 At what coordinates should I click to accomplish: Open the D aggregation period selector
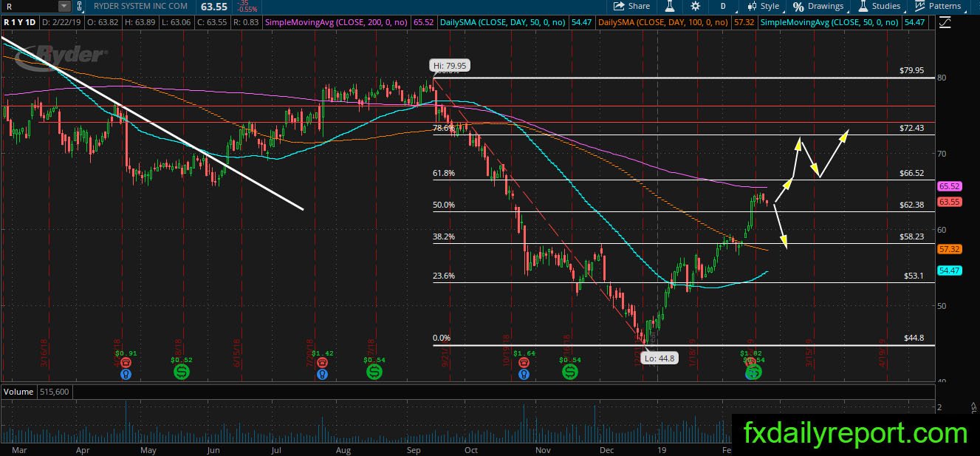[724, 6]
